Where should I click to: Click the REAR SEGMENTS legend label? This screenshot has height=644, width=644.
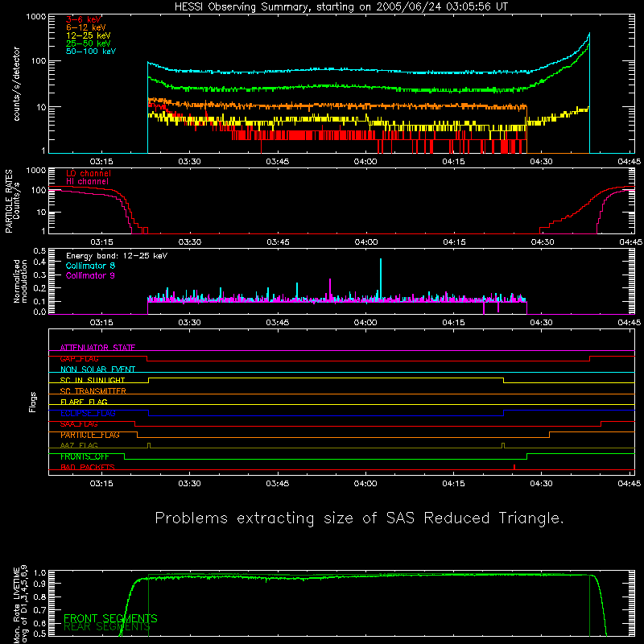point(107,627)
